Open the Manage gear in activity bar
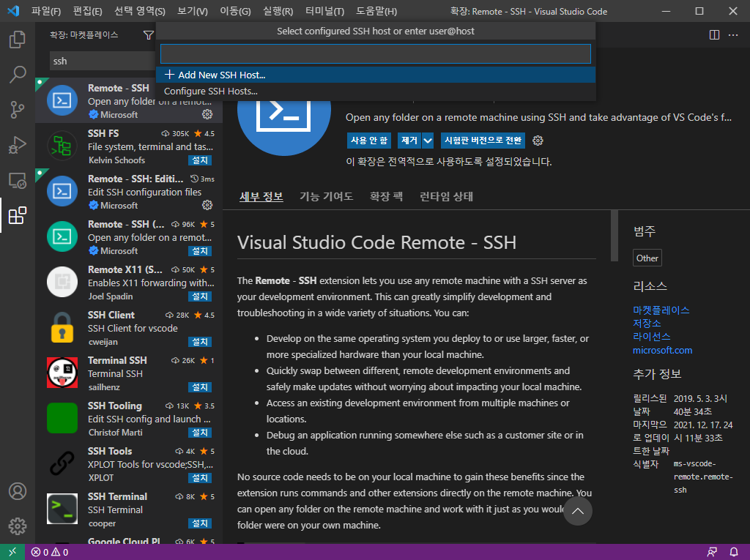Viewport: 750px width, 560px height. (18, 526)
